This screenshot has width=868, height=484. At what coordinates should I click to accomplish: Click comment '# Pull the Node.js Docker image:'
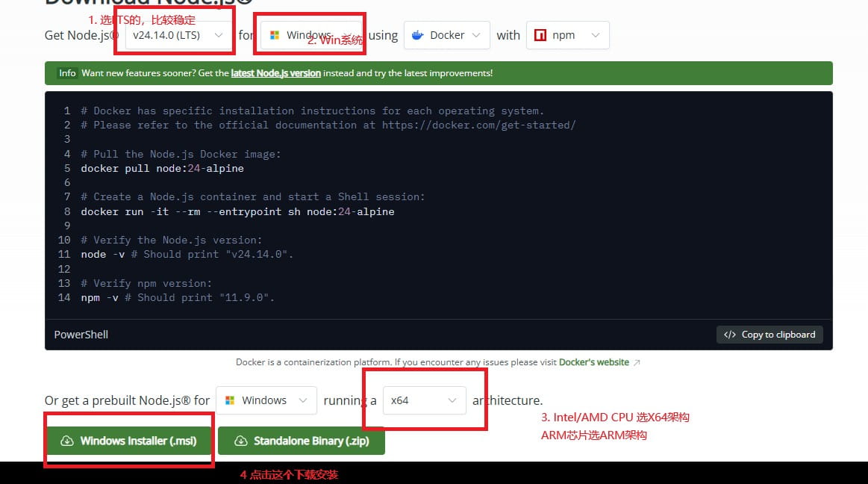(181, 154)
